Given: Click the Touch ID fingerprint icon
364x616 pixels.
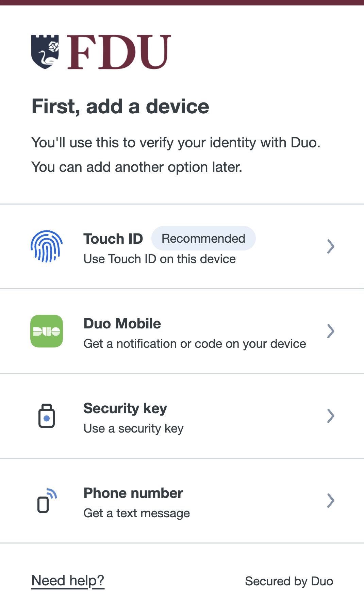Looking at the screenshot, I should click(x=47, y=246).
